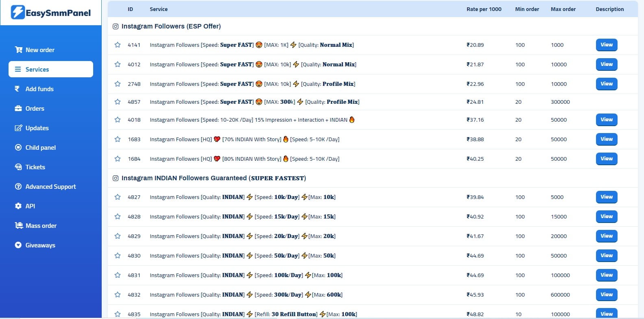Click the heart icon beside Giveaways
This screenshot has width=644, height=319.
(18, 245)
